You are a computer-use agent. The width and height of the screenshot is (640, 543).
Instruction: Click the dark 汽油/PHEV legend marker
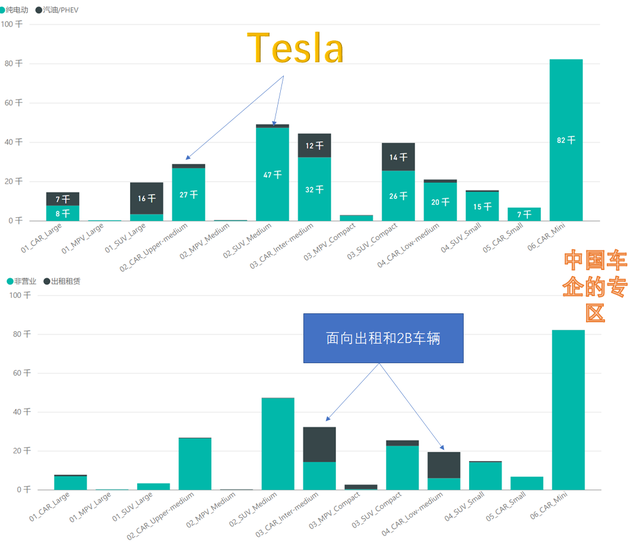point(39,9)
